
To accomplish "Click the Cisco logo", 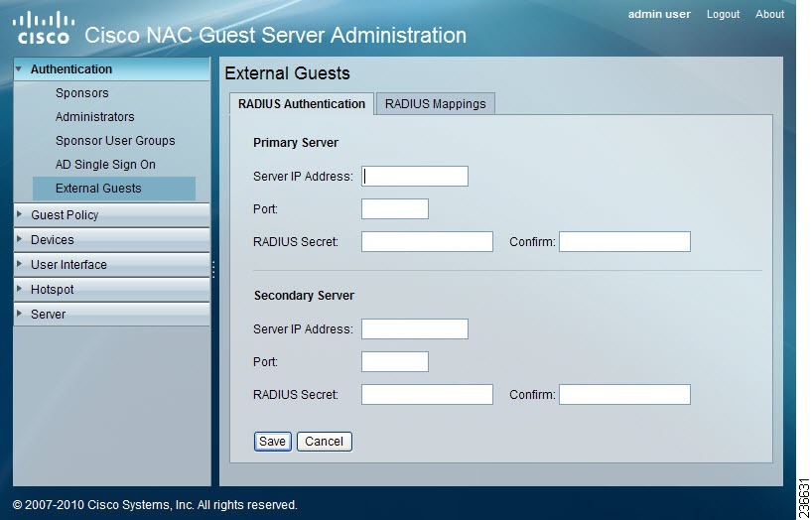I will tap(44, 28).
